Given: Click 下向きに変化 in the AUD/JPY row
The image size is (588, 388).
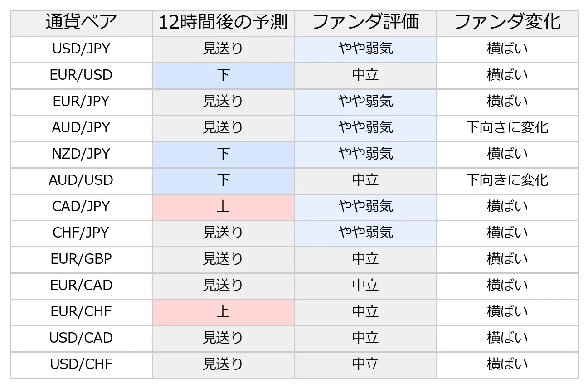Looking at the screenshot, I should [507, 128].
